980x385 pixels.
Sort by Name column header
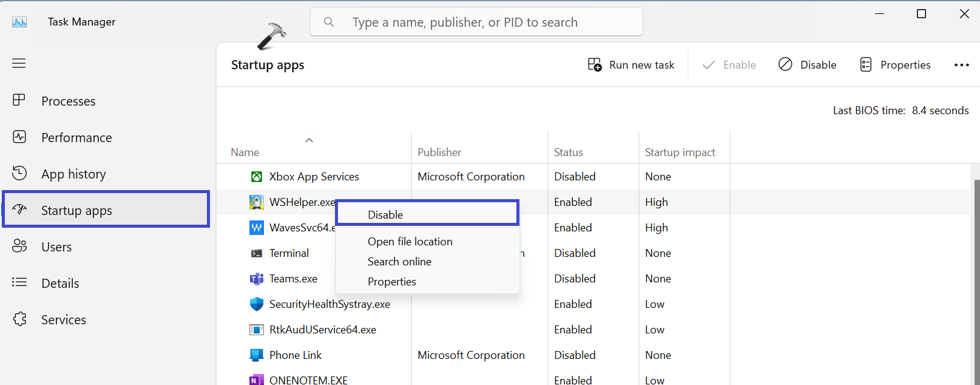(x=245, y=152)
